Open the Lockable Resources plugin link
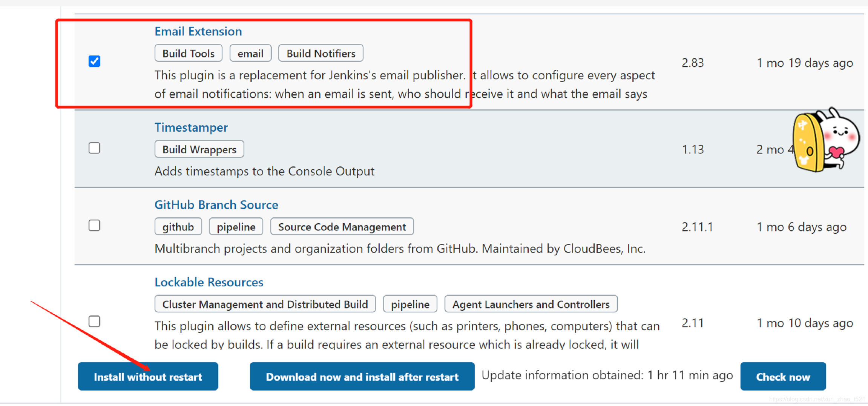The image size is (868, 406). (x=209, y=282)
